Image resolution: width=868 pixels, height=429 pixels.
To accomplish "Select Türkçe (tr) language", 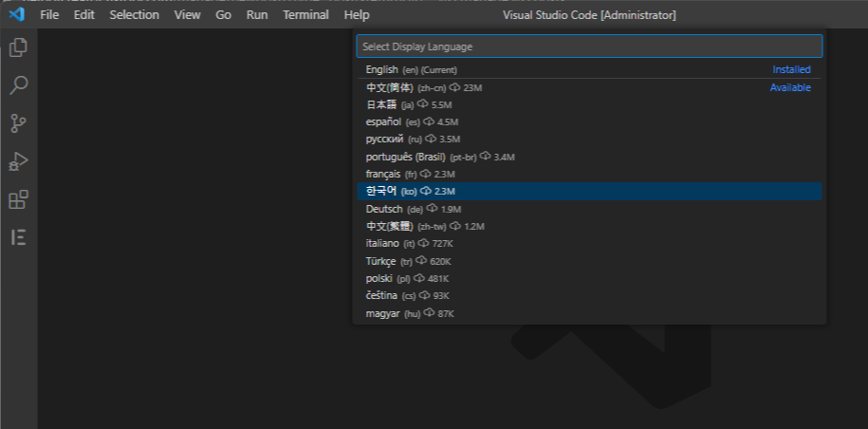I will pos(589,261).
